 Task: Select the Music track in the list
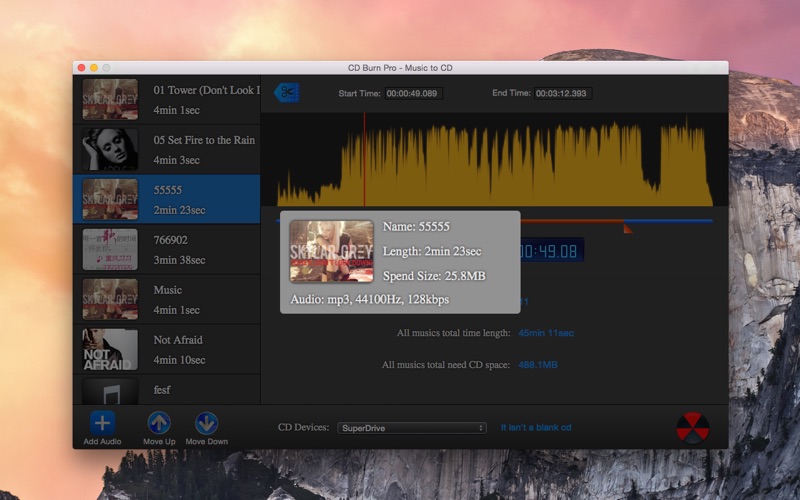[167, 299]
